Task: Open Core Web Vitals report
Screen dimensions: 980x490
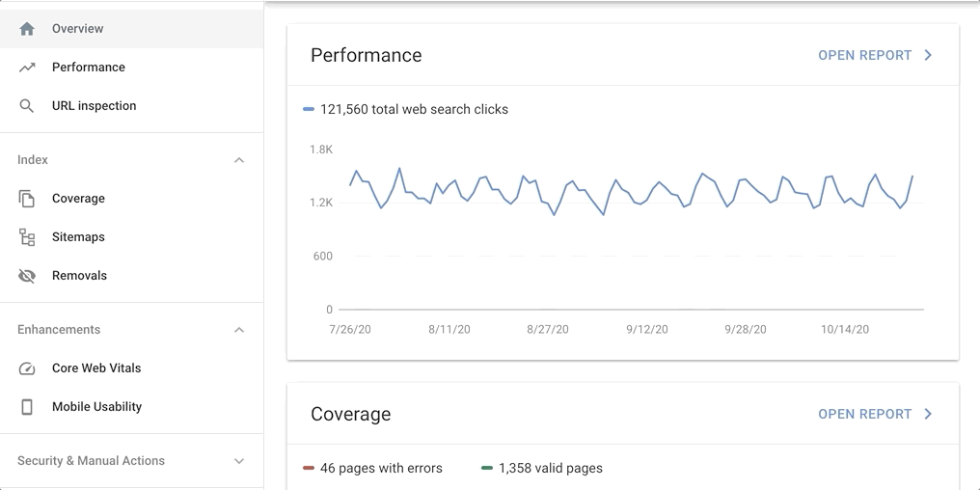Action: pos(131,368)
